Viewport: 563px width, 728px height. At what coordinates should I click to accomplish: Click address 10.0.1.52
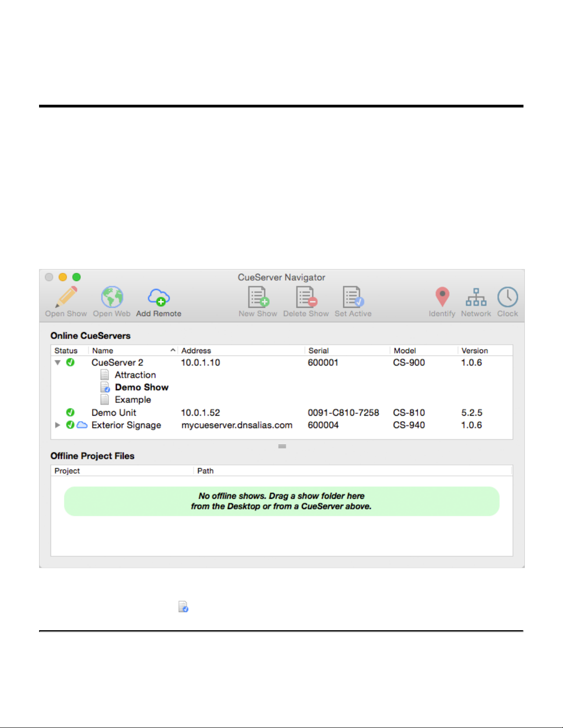click(x=200, y=412)
